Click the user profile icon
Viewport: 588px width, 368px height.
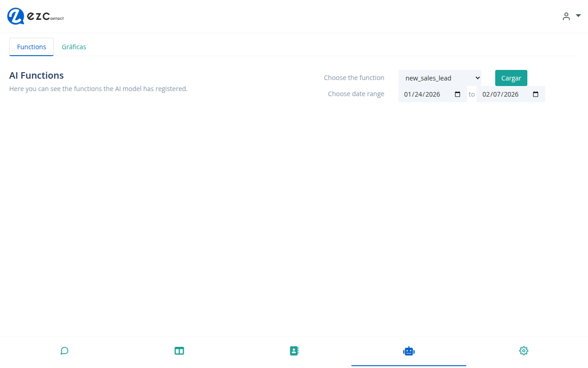click(566, 17)
